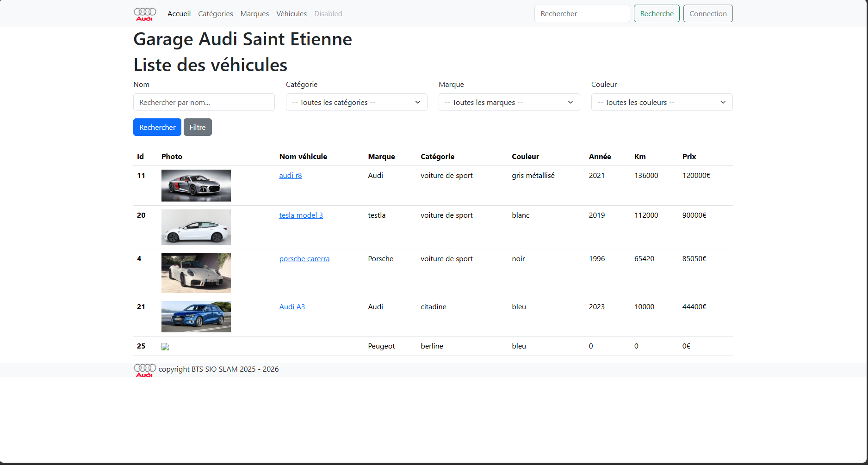868x465 pixels.
Task: Click the price 90000€
Action: click(x=694, y=215)
